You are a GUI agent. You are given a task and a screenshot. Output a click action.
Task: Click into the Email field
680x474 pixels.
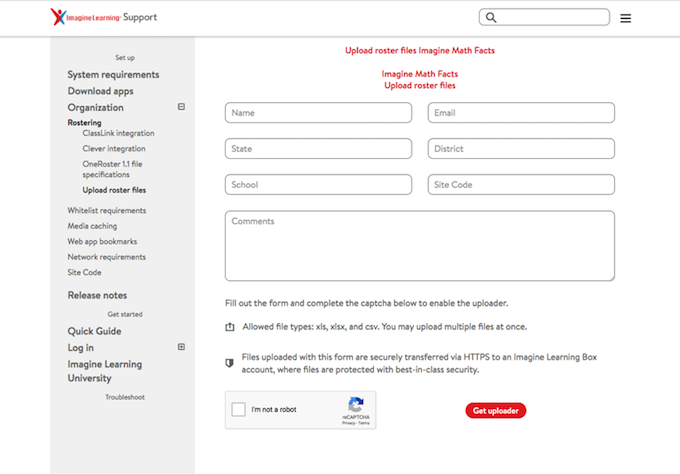click(x=521, y=113)
